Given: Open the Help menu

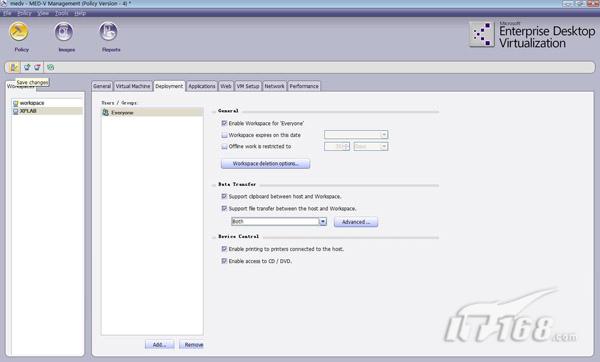Looking at the screenshot, I should (80, 13).
